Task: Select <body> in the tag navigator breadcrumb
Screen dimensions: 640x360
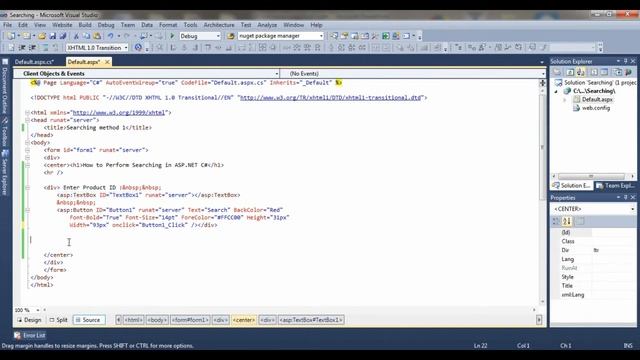Action: pyautogui.click(x=157, y=320)
